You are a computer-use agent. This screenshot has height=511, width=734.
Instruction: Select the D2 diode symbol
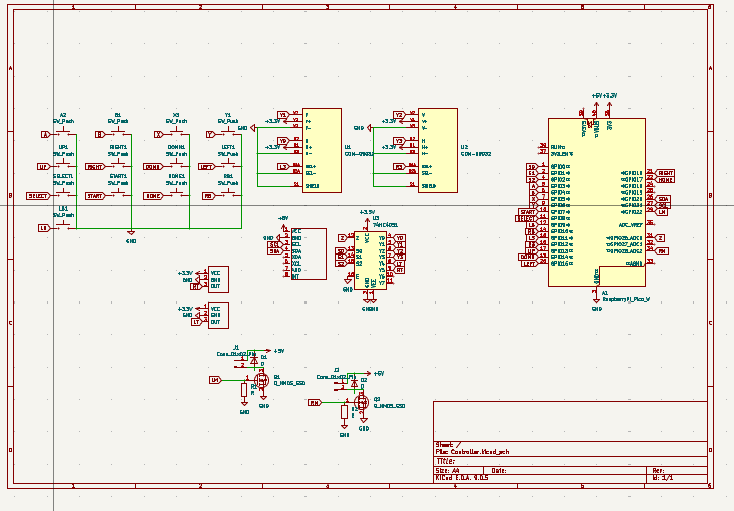(x=354, y=384)
